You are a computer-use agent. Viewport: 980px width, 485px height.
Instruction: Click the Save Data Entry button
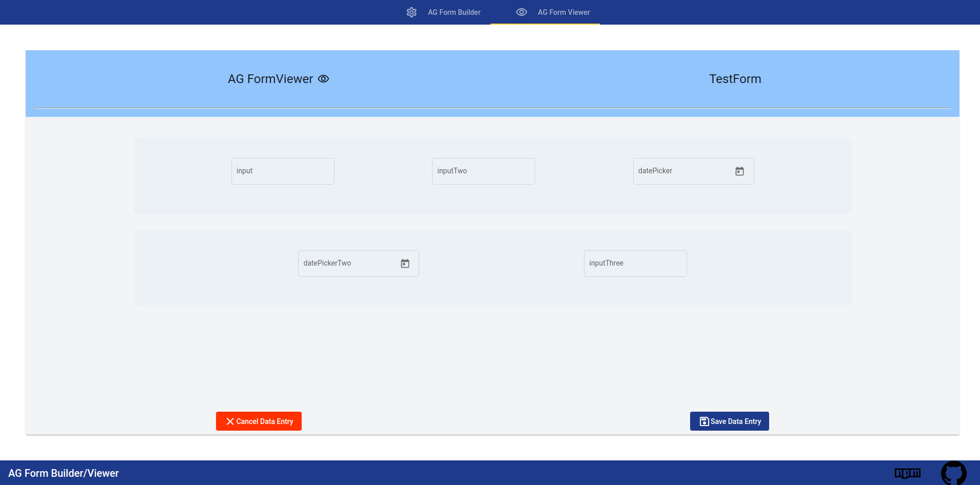730,421
